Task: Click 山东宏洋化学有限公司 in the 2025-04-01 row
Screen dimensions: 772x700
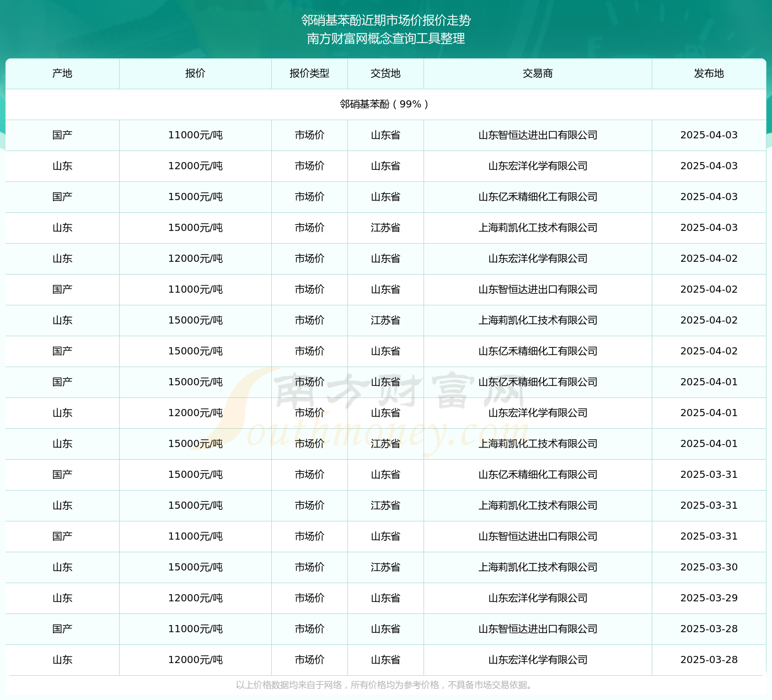Action: tap(538, 413)
